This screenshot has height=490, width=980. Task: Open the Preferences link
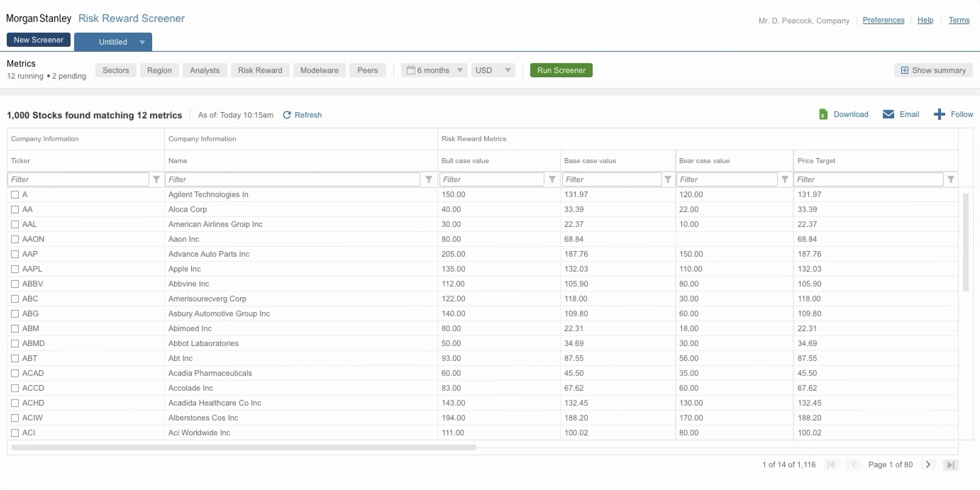pyautogui.click(x=883, y=20)
